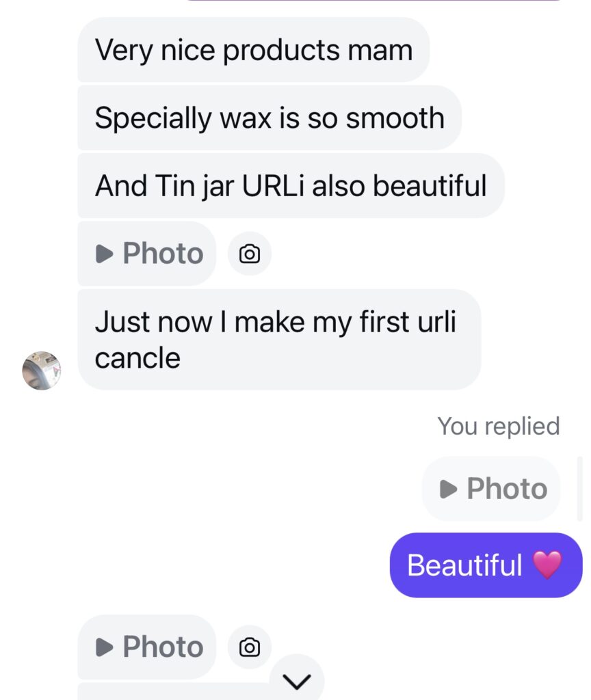Select the "Specially wax is so smooth" message
This screenshot has width=591, height=700.
point(269,118)
